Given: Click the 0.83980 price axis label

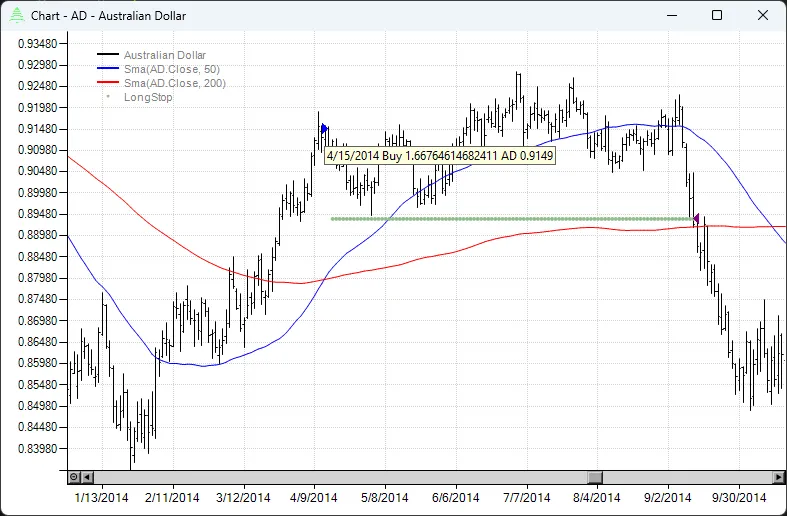Looking at the screenshot, I should (x=38, y=449).
